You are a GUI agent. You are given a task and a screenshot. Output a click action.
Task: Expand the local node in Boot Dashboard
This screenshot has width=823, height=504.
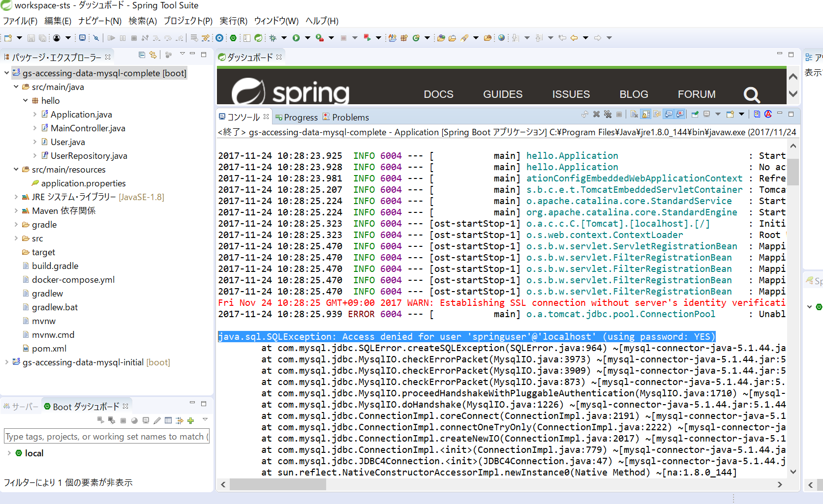click(9, 453)
